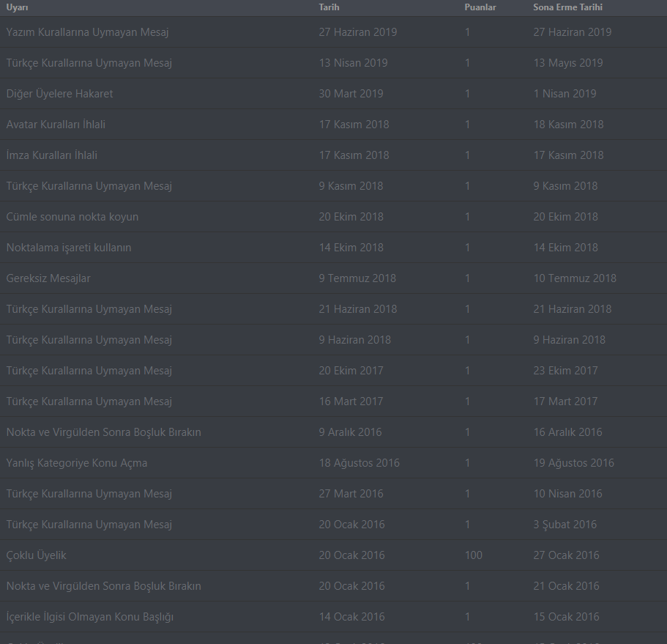Click the Tarih column header
This screenshot has height=644, width=667.
[x=329, y=7]
